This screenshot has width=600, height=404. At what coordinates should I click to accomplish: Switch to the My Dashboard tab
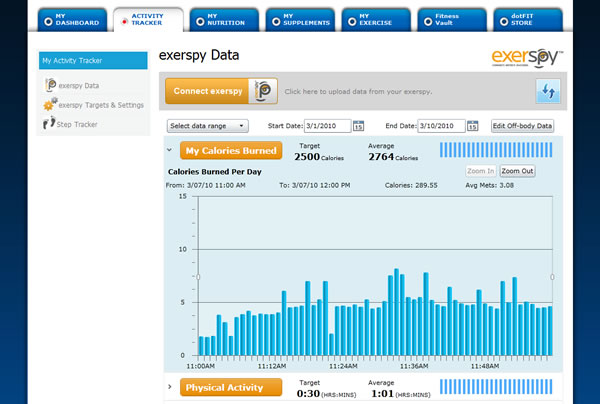[70, 19]
